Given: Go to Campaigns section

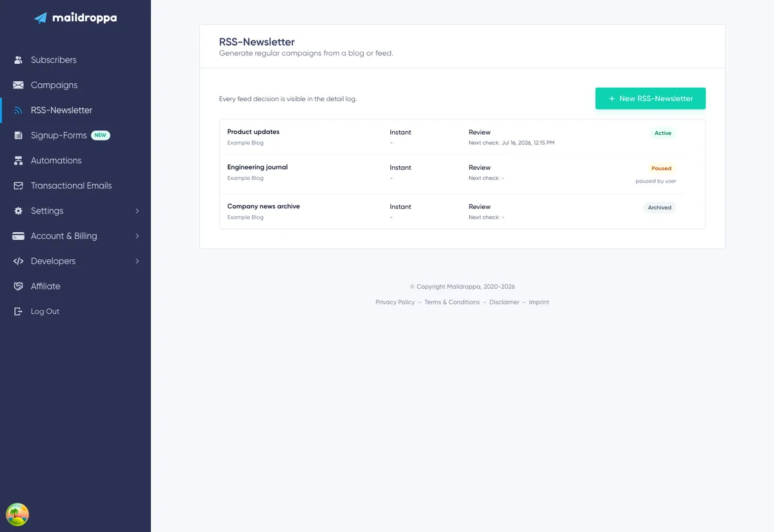Looking at the screenshot, I should pos(54,85).
